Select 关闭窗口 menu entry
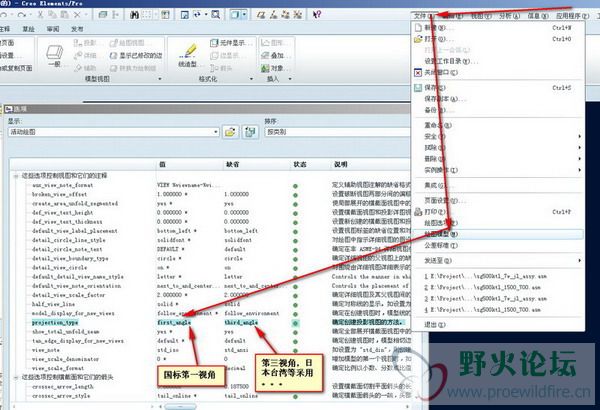This screenshot has height=410, width=600. tap(497, 72)
